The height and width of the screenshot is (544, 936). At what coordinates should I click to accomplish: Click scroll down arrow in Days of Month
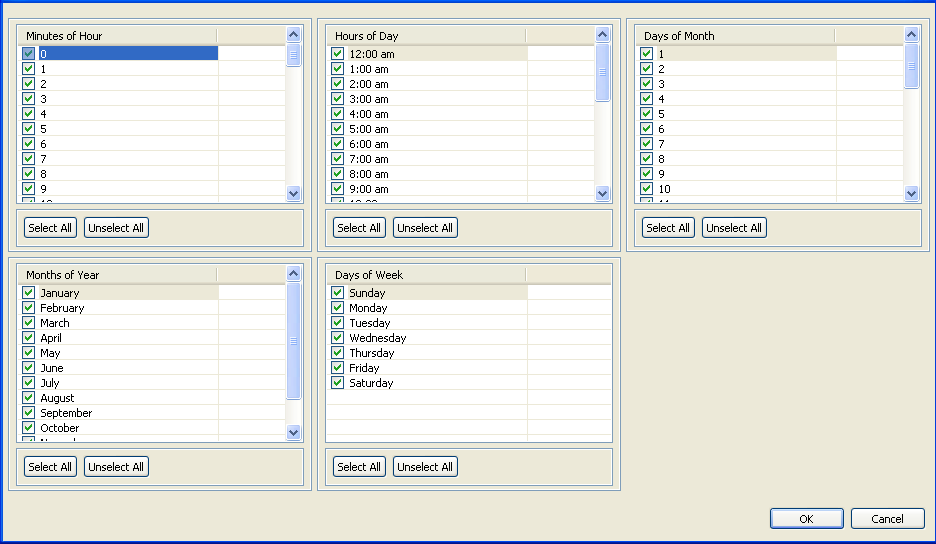pyautogui.click(x=911, y=193)
